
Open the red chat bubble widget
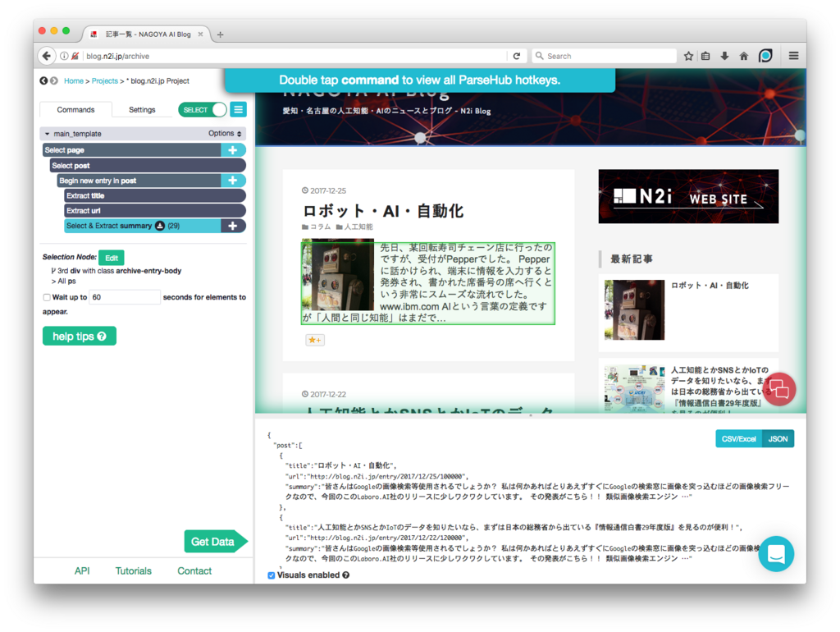point(779,389)
